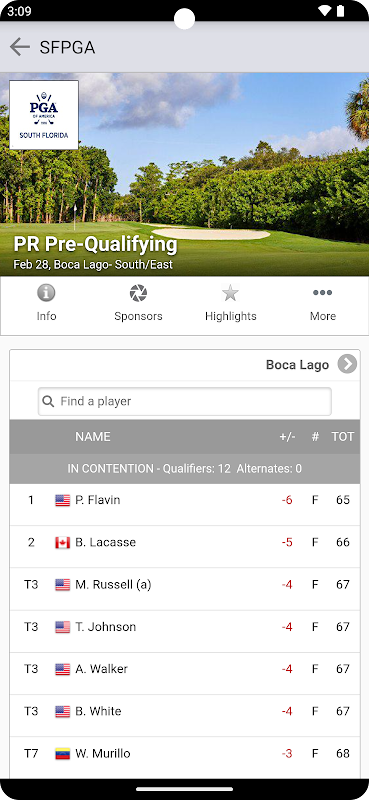
Task: Sort by the NAME column header
Action: pos(93,437)
